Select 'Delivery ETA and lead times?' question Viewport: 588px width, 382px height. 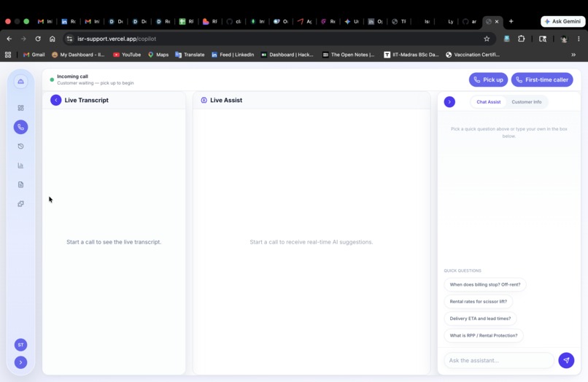pyautogui.click(x=480, y=319)
